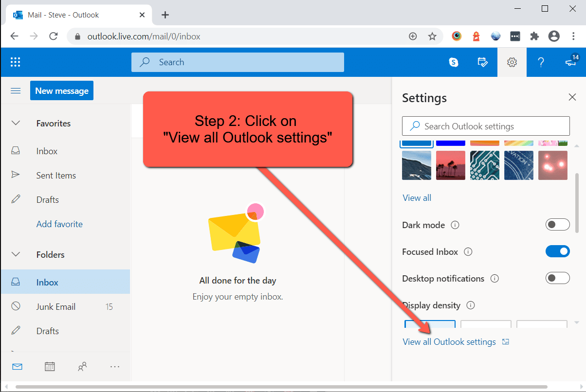
Task: Turn off the Focused Inbox toggle
Action: click(557, 251)
